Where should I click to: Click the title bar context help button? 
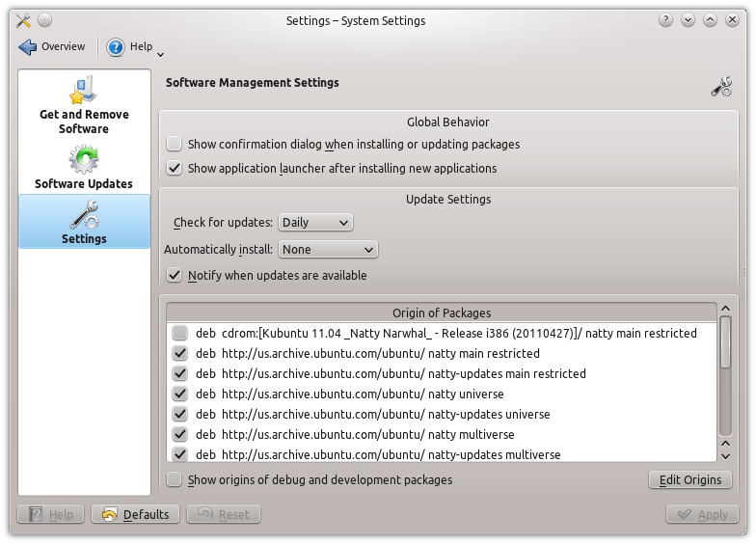tap(665, 20)
